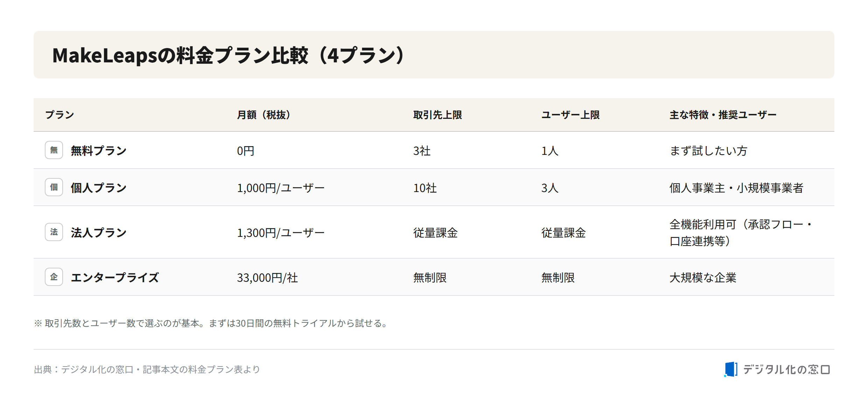This screenshot has width=868, height=410.
Task: Click the 10社 client limit cell
Action: pyautogui.click(x=425, y=188)
